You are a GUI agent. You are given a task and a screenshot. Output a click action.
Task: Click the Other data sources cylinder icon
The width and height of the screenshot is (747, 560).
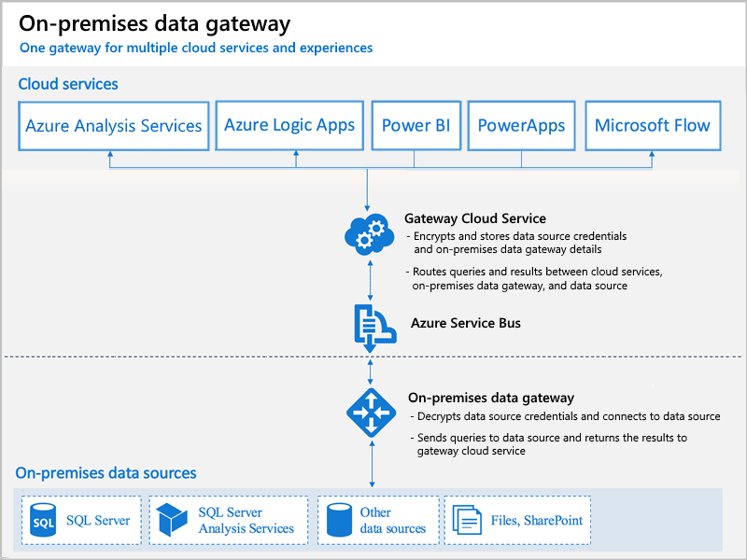[x=338, y=520]
